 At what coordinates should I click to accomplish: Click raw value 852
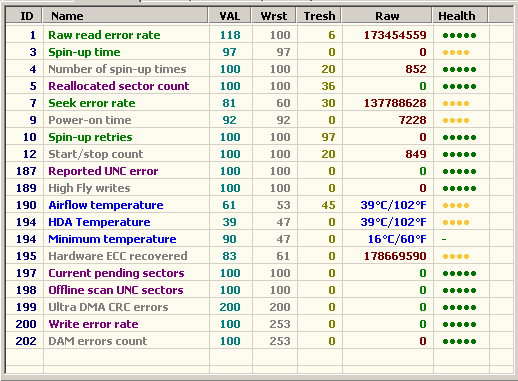point(416,69)
